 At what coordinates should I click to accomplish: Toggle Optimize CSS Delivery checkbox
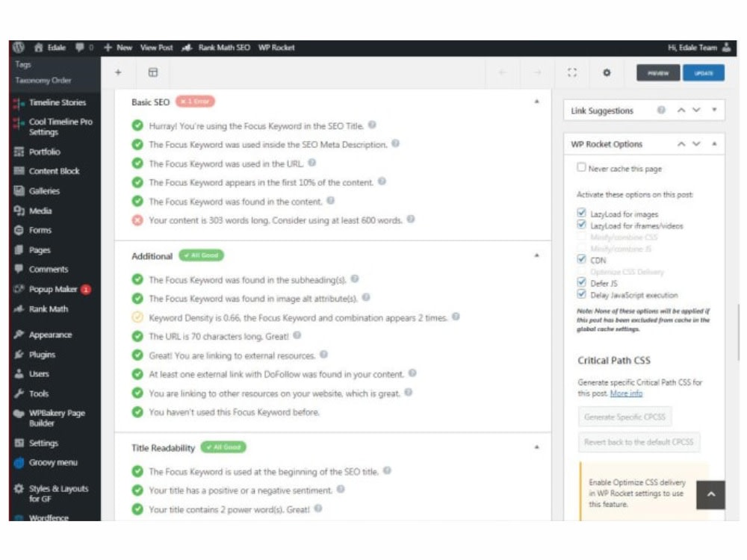pyautogui.click(x=581, y=271)
